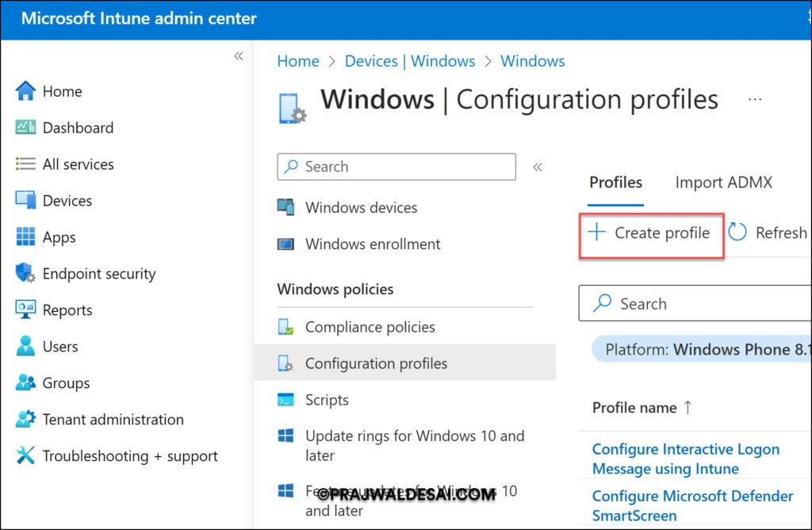Click the plus icon on Create profile
Image resolution: width=812 pixels, height=530 pixels.
(596, 232)
